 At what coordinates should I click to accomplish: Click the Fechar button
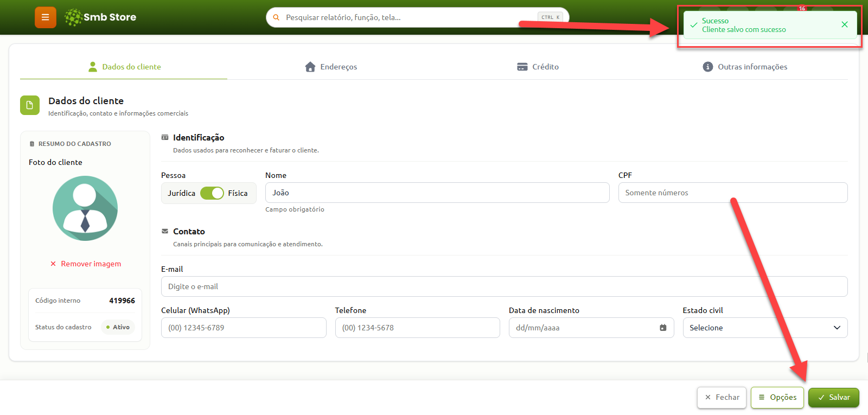[x=722, y=398]
